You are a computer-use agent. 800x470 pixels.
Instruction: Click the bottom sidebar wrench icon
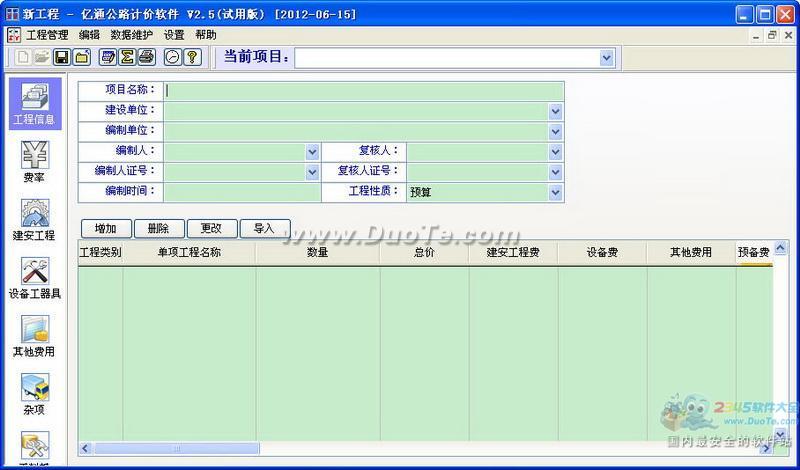pos(35,446)
